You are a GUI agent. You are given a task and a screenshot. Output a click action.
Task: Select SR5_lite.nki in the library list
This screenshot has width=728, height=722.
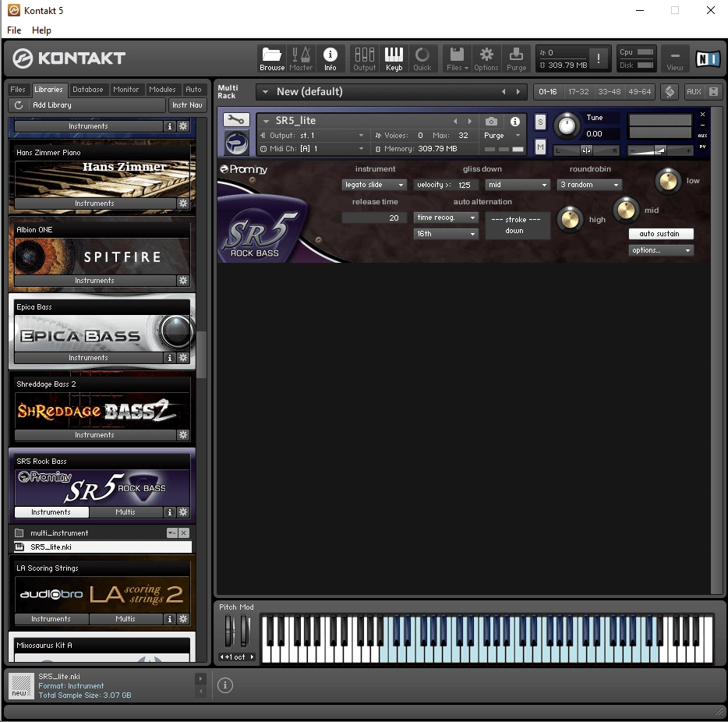103,547
